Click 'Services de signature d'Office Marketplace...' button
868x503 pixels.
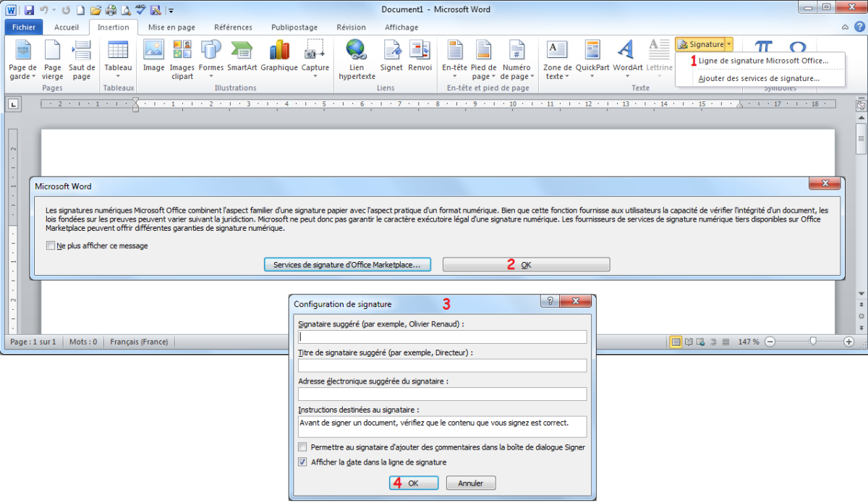pos(347,265)
